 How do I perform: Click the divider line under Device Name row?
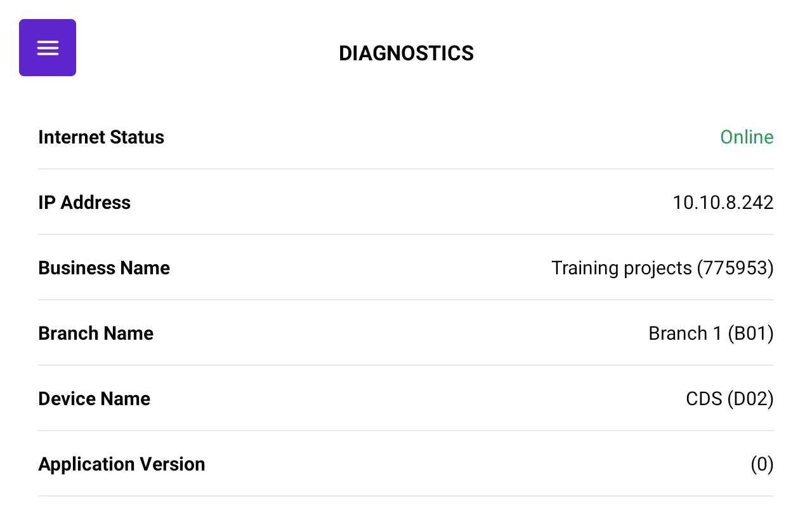click(406, 431)
